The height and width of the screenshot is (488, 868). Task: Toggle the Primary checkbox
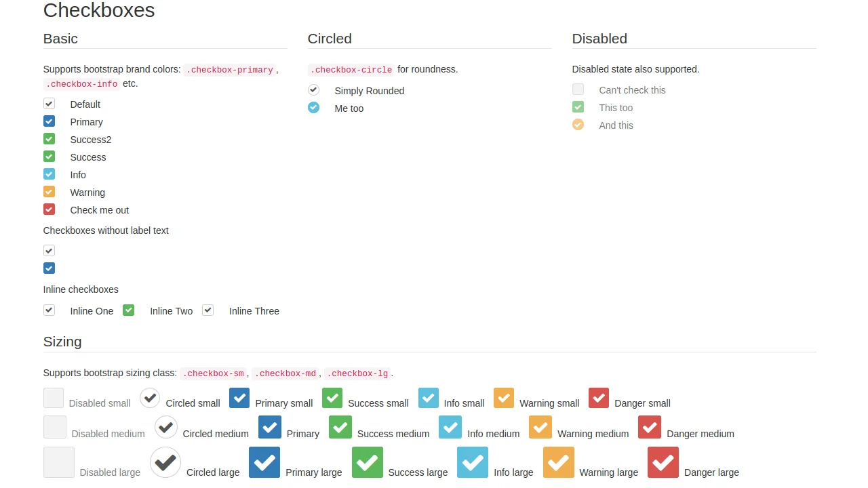49,121
